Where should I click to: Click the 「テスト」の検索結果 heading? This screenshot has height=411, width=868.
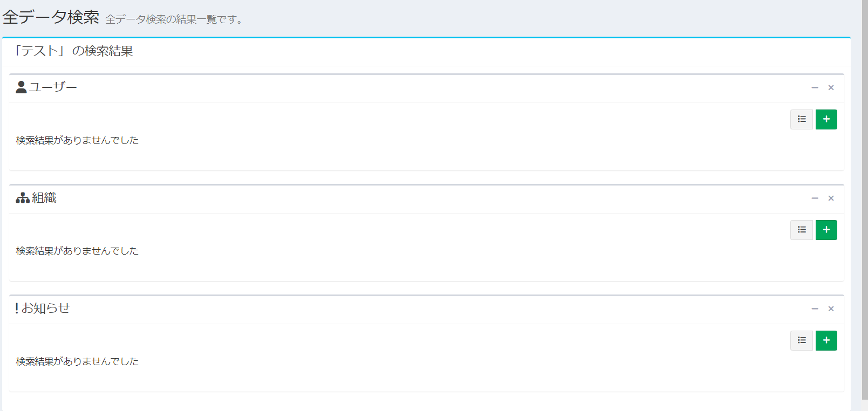click(74, 51)
